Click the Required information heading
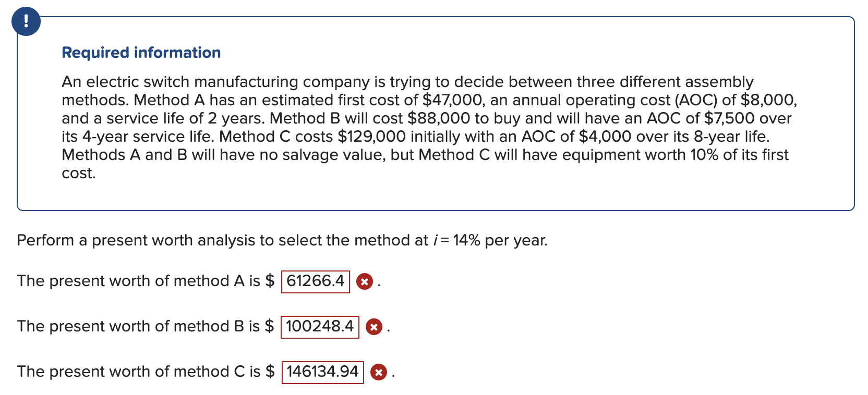The image size is (868, 395). (x=141, y=52)
